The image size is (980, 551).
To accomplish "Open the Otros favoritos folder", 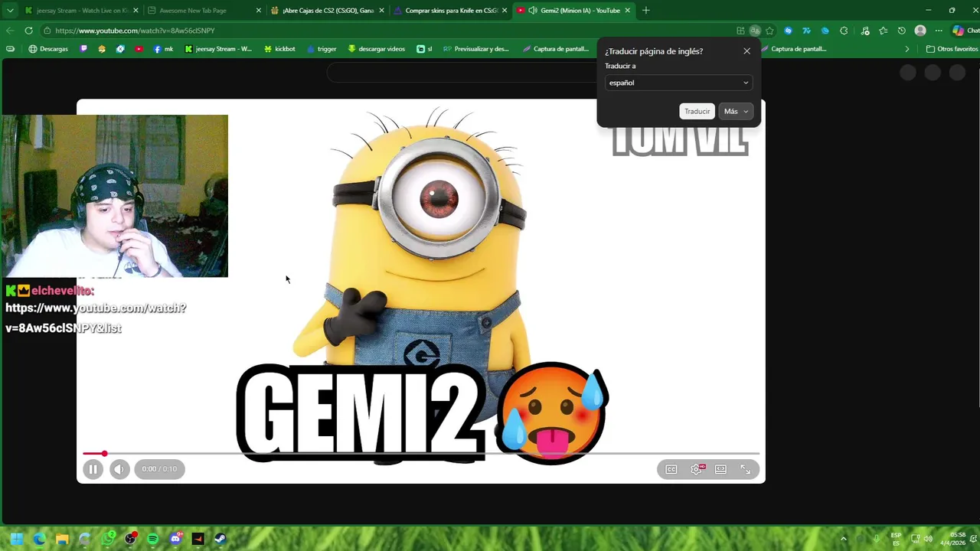I will pos(952,49).
